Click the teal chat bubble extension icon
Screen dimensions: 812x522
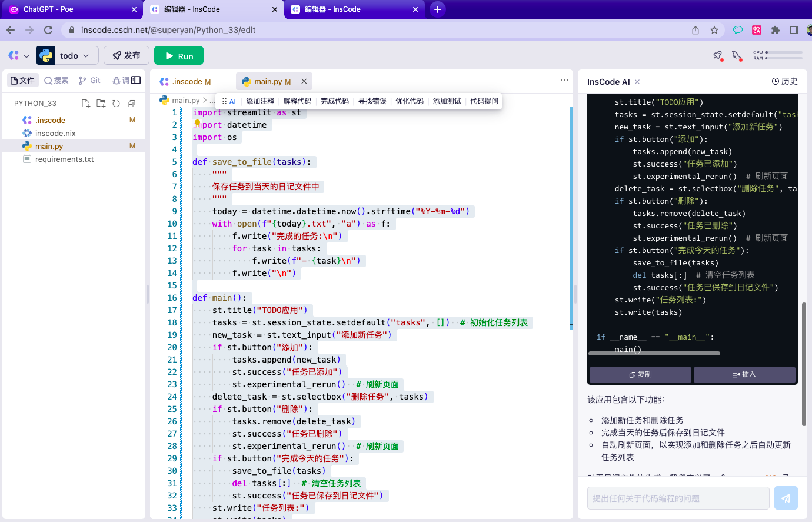click(737, 30)
